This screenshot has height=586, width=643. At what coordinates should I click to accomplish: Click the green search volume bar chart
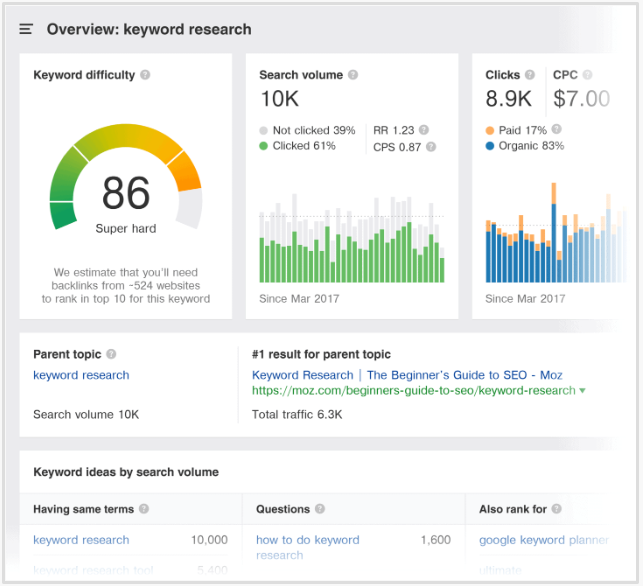point(351,245)
